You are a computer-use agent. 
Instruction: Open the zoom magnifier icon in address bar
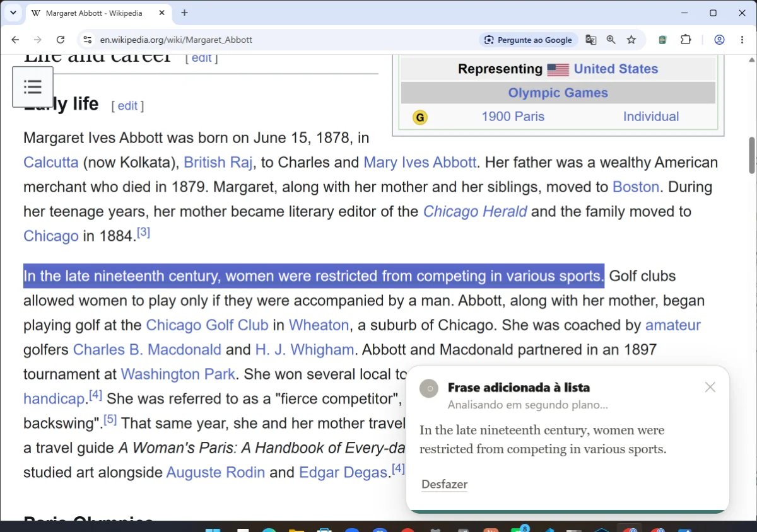click(x=611, y=40)
